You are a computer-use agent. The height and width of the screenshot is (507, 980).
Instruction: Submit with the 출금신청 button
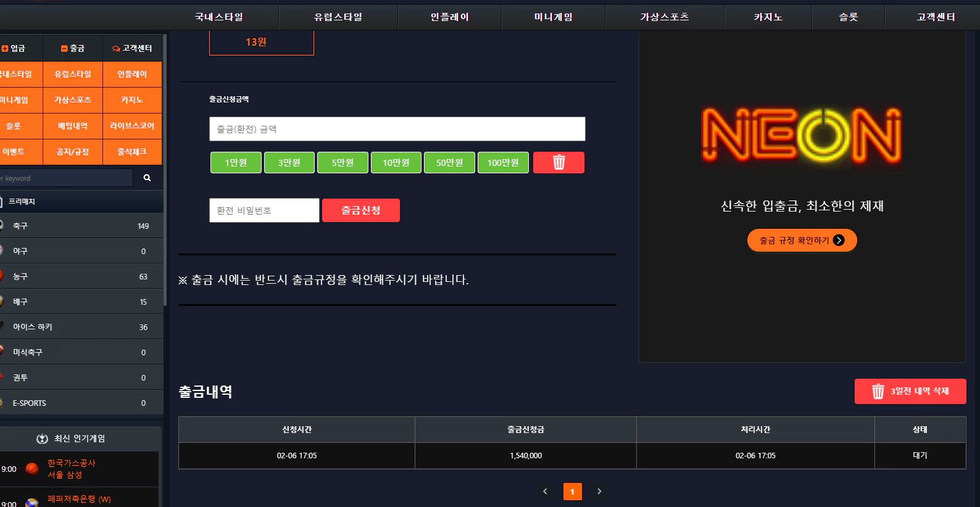pos(361,210)
